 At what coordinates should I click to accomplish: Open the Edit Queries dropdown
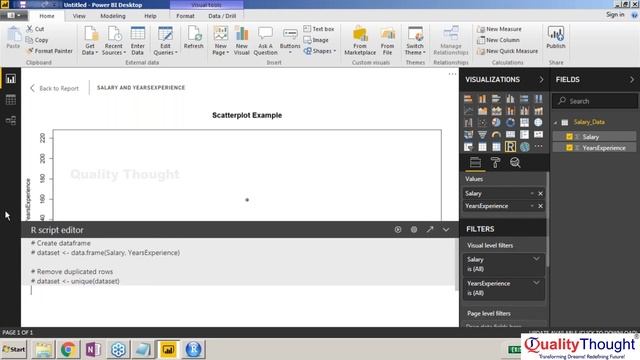(x=165, y=50)
